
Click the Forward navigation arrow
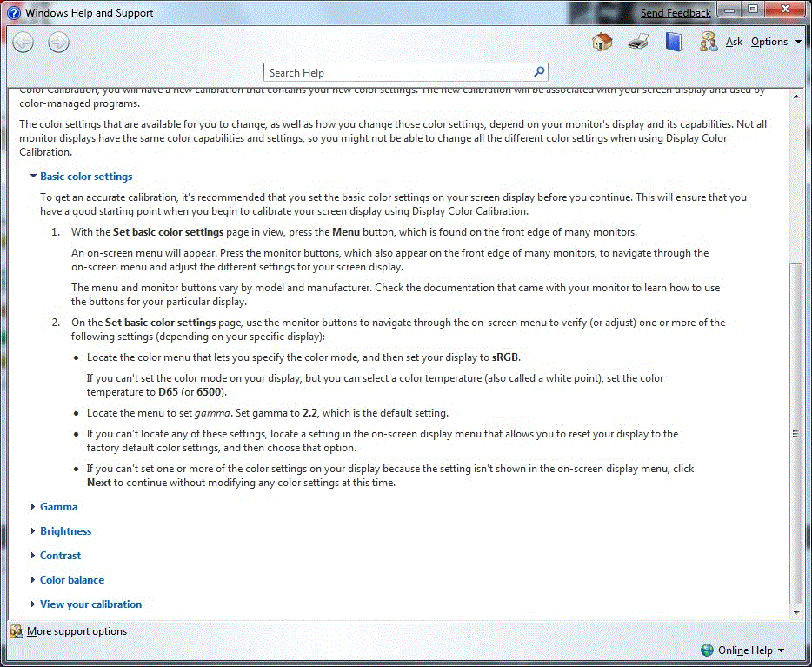(58, 43)
